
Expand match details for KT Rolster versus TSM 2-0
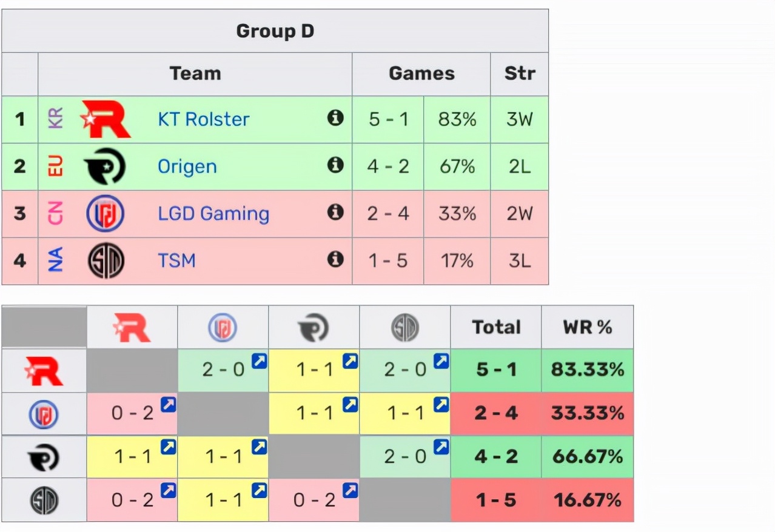(x=441, y=360)
